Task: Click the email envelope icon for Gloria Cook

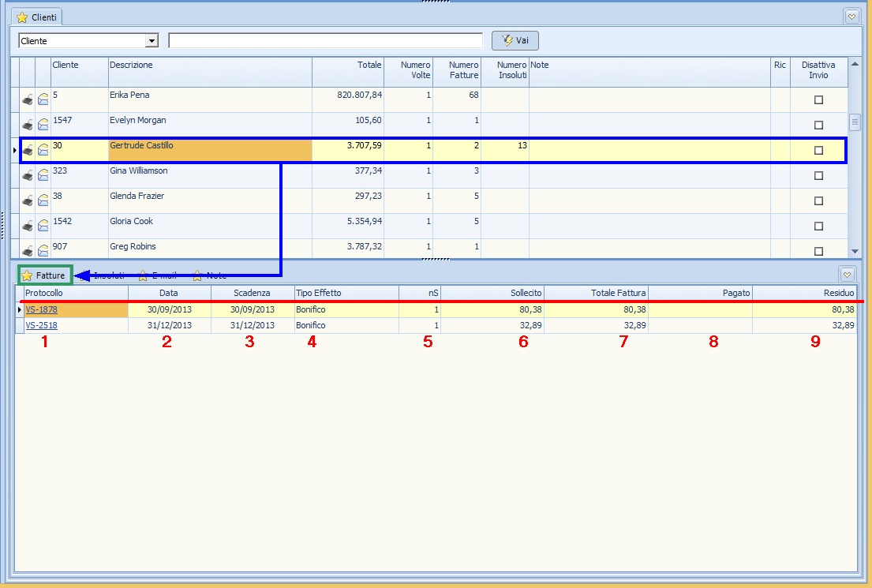Action: tap(43, 227)
